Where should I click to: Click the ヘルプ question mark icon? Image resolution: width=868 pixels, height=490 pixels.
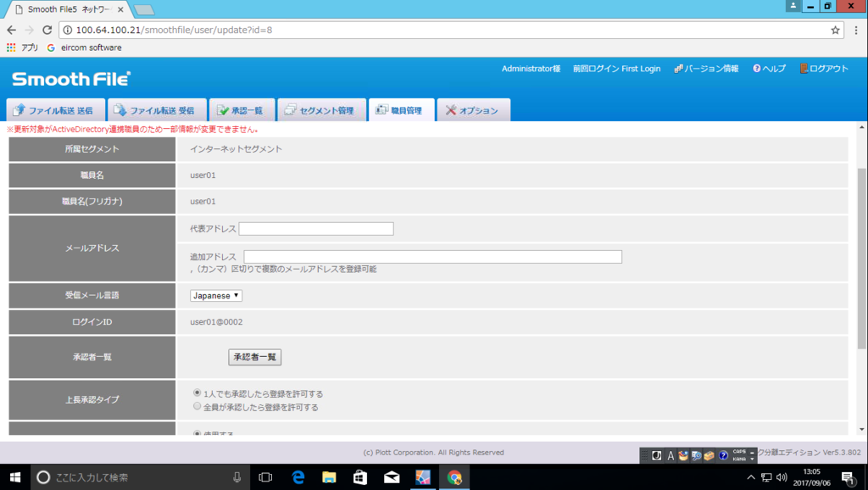tap(757, 69)
